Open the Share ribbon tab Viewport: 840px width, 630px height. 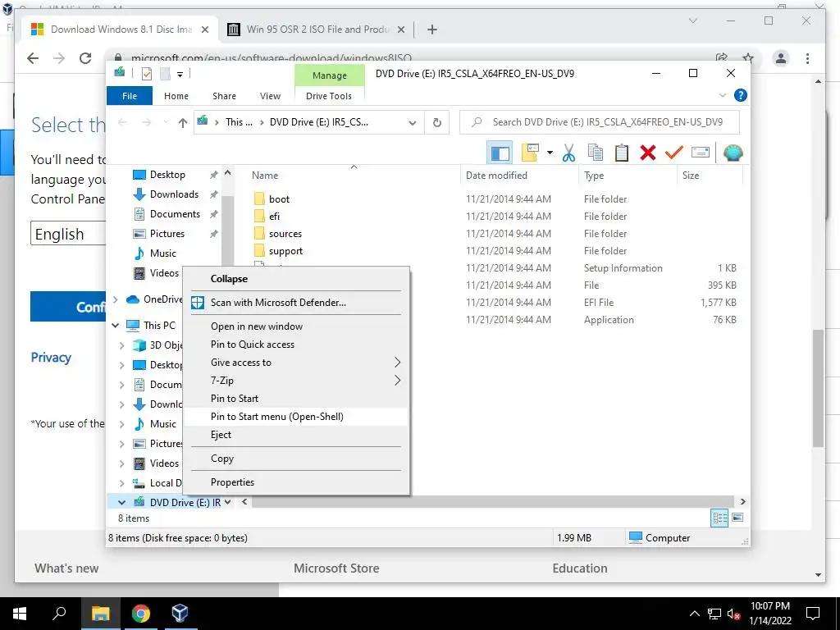click(224, 96)
